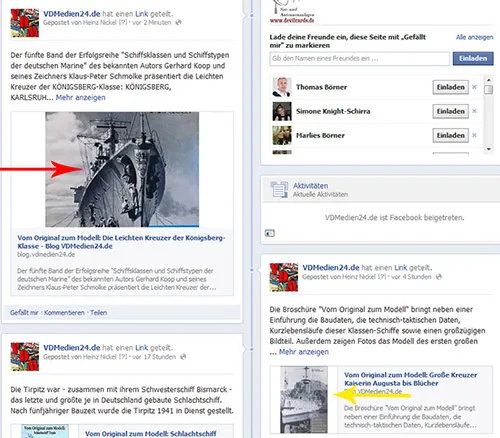Dismiss the Thomas Börner suggestion with the X
Image resolution: width=500 pixels, height=438 pixels.
(x=474, y=87)
